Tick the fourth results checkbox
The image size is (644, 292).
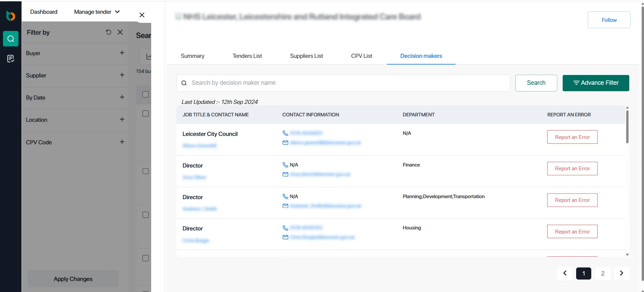click(145, 215)
